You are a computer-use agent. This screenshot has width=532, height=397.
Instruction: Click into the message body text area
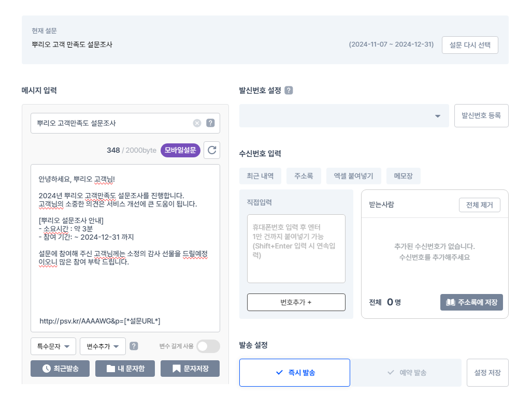(x=125, y=248)
